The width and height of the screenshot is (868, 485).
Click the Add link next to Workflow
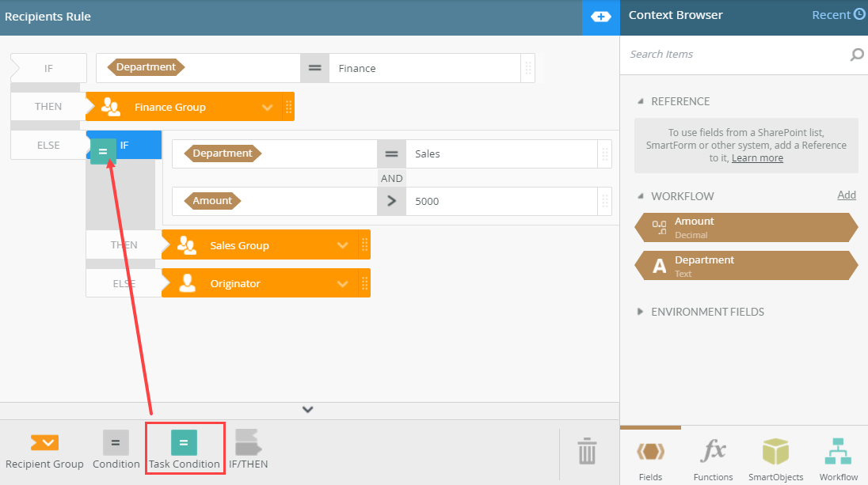(846, 195)
